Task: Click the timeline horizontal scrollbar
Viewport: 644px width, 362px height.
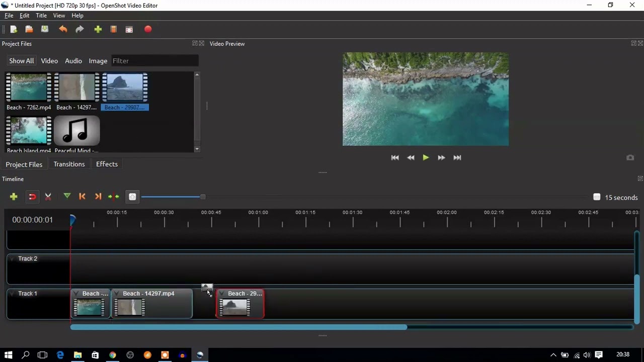Action: point(238,327)
